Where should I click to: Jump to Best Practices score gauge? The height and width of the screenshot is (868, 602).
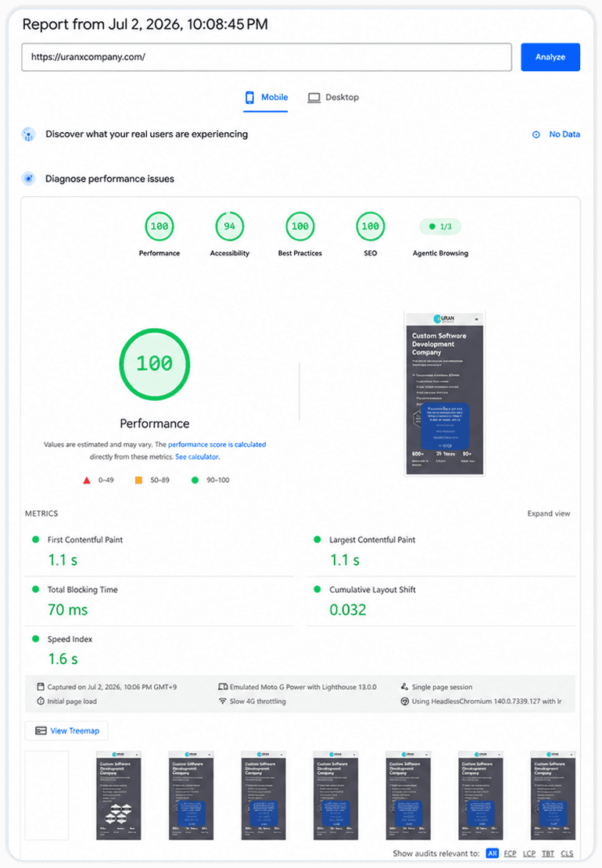pos(299,227)
